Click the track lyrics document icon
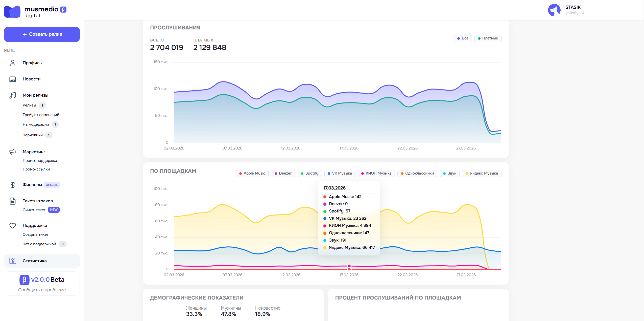The height and width of the screenshot is (321, 644). point(13,201)
